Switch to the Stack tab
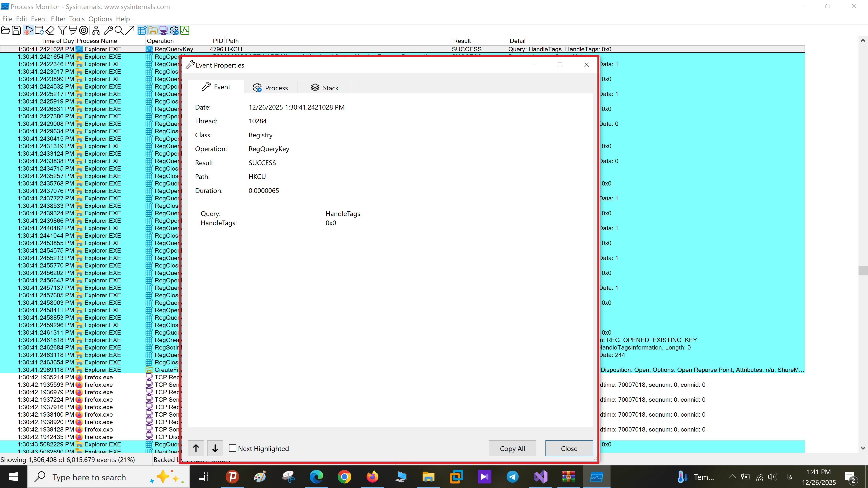Image resolution: width=868 pixels, height=488 pixels. [x=325, y=88]
